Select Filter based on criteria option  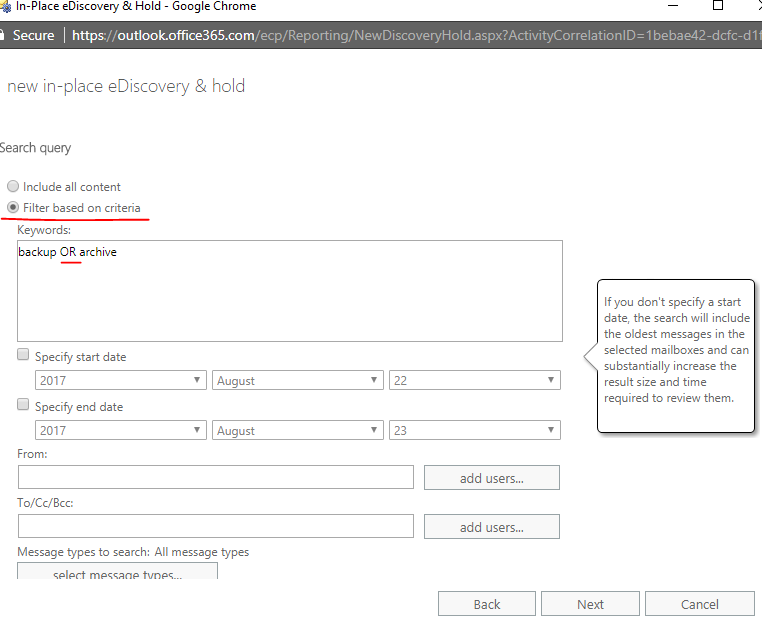pos(13,207)
